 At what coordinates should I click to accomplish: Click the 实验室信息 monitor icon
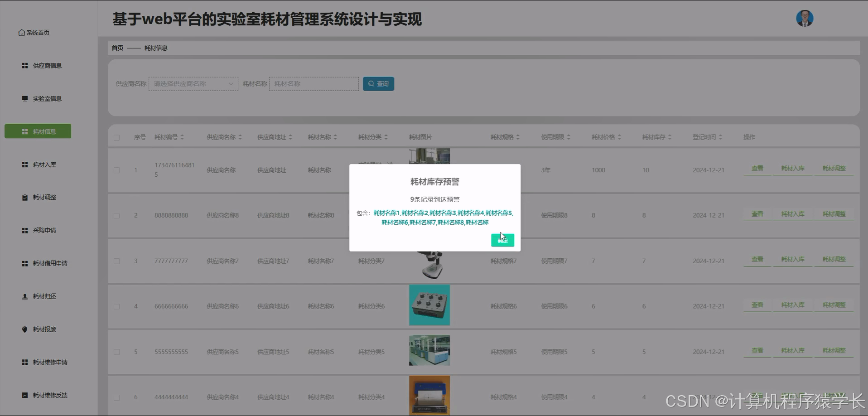point(24,98)
